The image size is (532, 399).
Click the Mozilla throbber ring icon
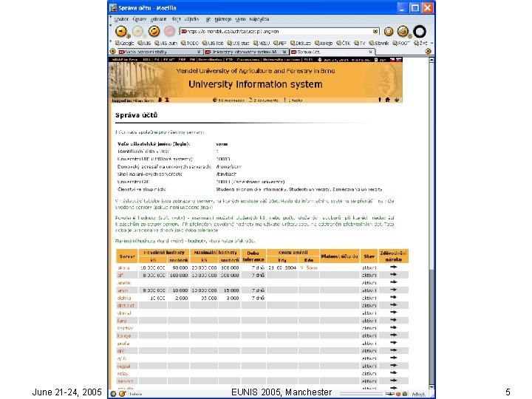(420, 31)
